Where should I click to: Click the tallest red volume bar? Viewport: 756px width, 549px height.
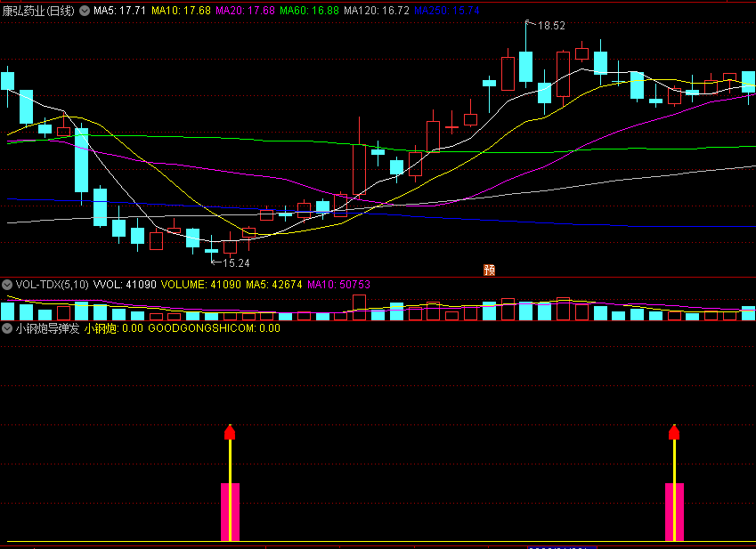[359, 307]
